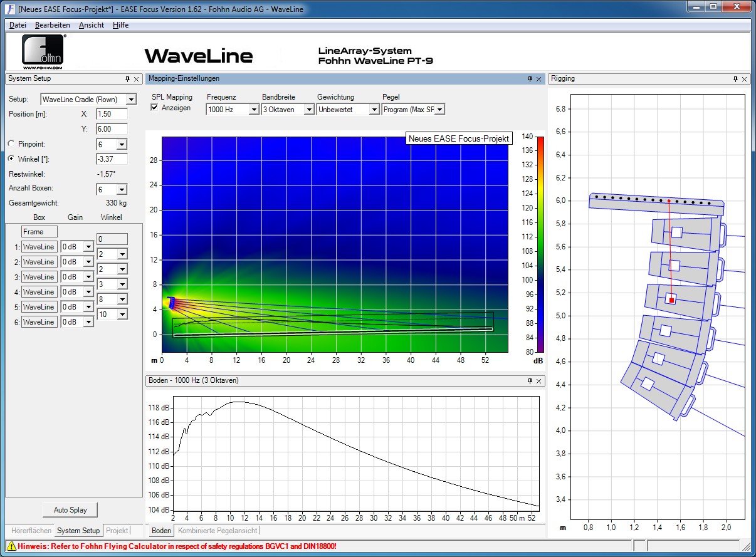The image size is (756, 557).
Task: Click the yellow warning icon in status bar
Action: click(11, 546)
